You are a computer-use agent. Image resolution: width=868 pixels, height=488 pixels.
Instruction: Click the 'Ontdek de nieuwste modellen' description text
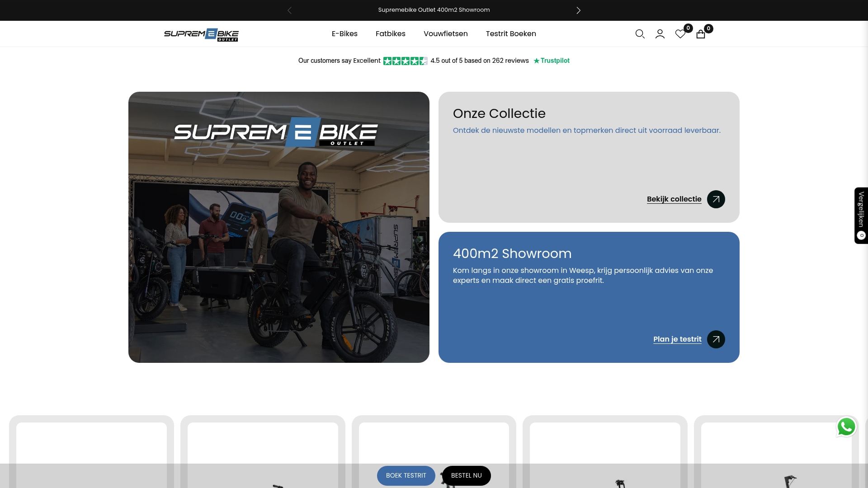(x=587, y=131)
